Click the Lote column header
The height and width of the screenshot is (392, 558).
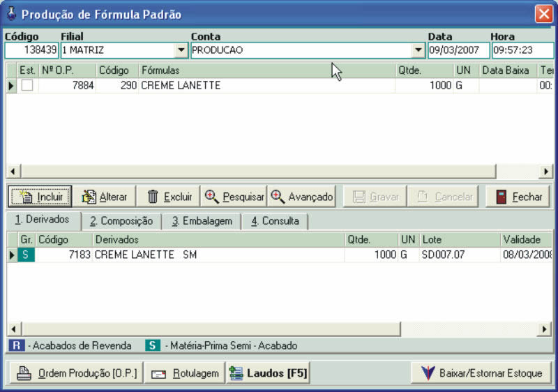(x=460, y=240)
